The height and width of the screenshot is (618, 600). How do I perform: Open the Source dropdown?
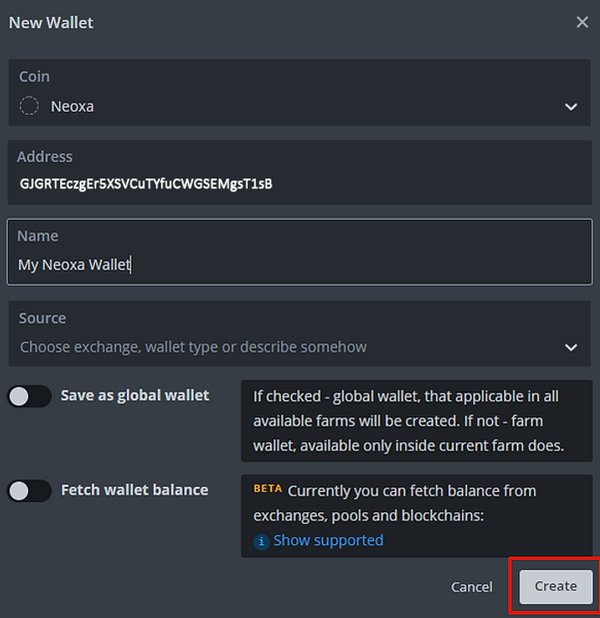click(300, 333)
